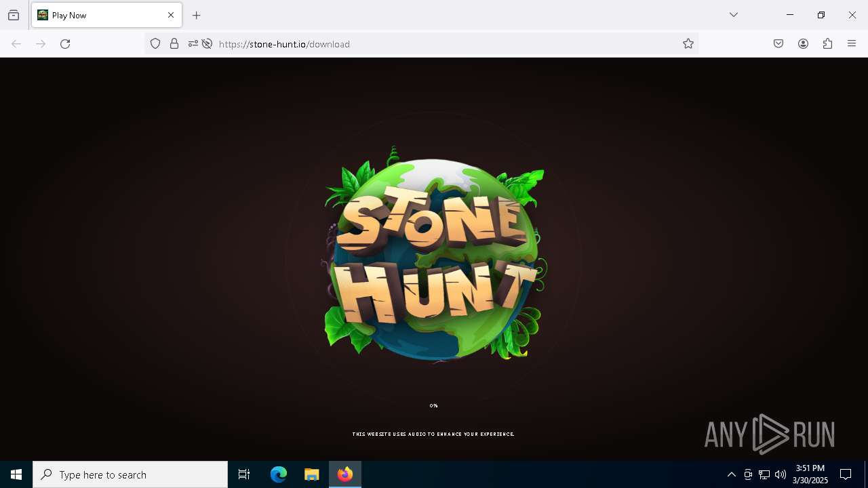Restore down the Firefox window
The width and height of the screenshot is (868, 488).
pos(821,15)
